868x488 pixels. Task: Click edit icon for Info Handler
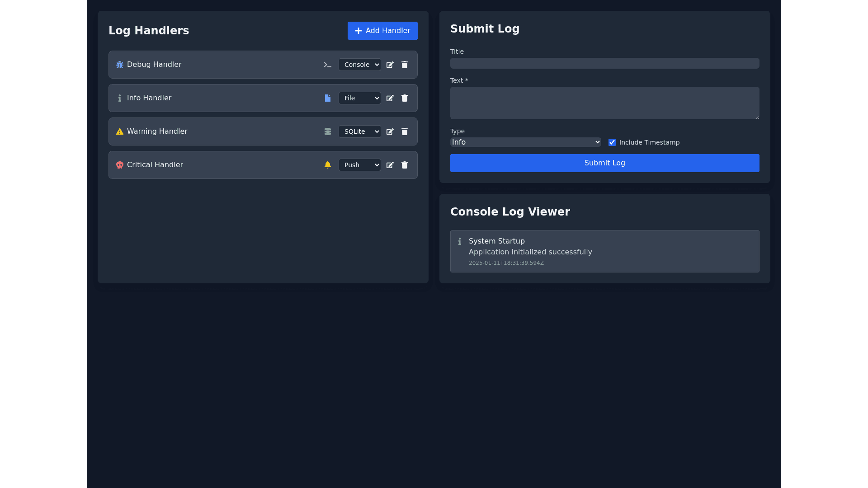coord(390,98)
